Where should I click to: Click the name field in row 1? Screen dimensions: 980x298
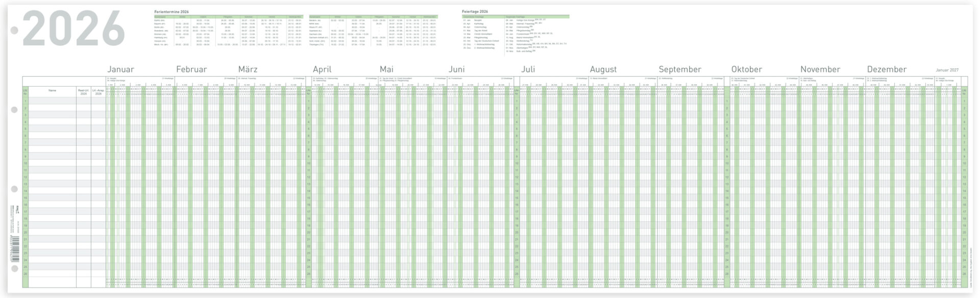point(52,101)
